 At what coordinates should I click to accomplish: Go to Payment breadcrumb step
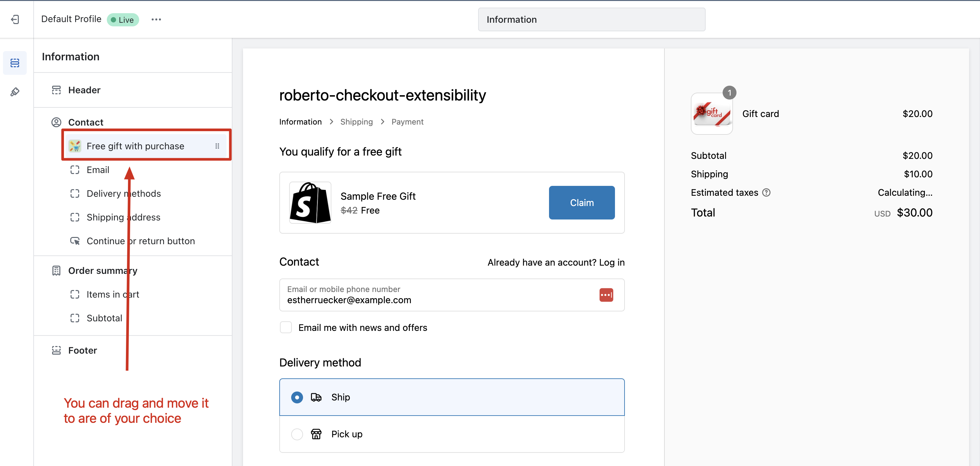point(407,122)
